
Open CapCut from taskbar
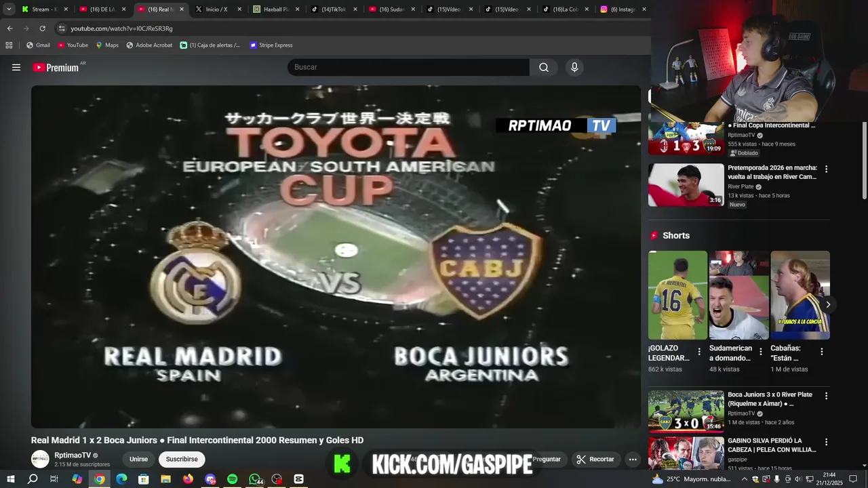click(x=298, y=479)
